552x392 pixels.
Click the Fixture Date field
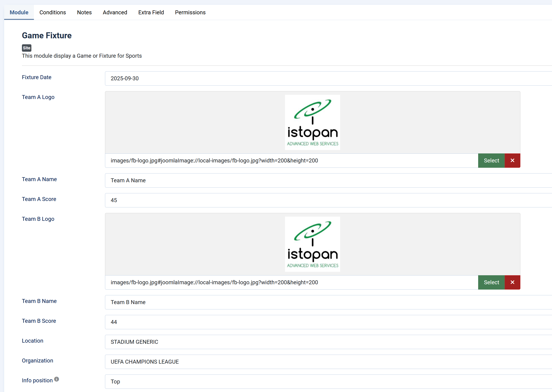328,78
